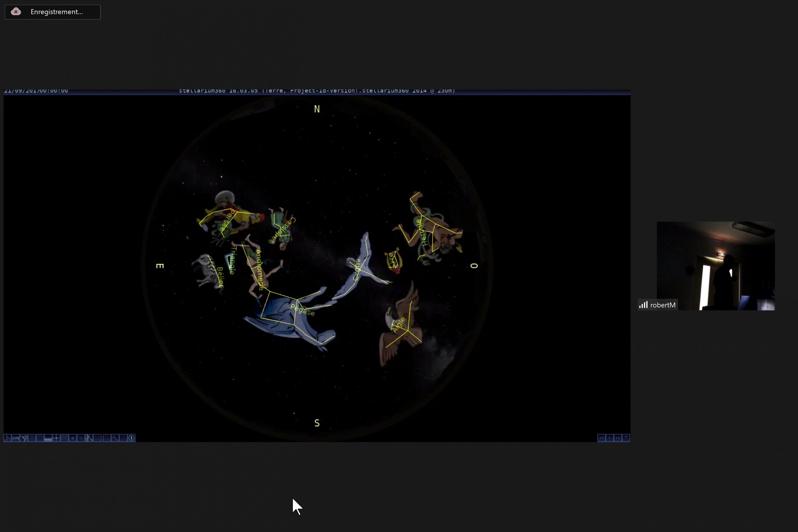This screenshot has width=798, height=532.
Task: Click the rewind time double-left-arrow button
Action: click(602, 438)
